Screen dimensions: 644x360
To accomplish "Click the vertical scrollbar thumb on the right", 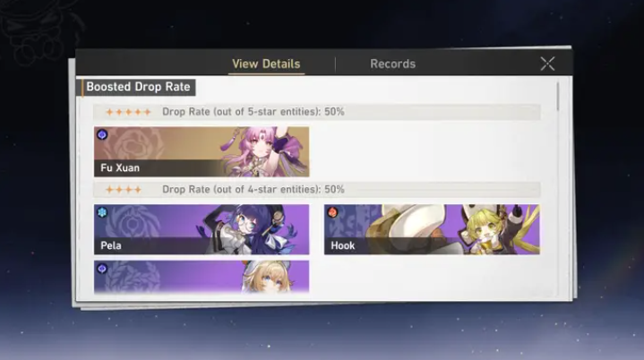I will 558,97.
